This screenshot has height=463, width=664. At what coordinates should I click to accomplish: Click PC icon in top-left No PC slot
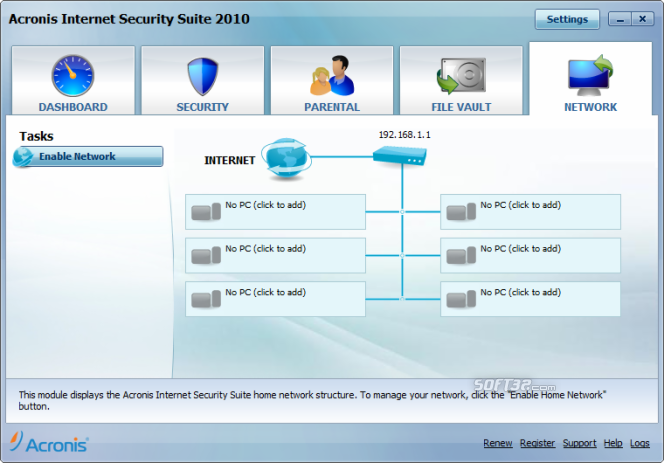(206, 212)
